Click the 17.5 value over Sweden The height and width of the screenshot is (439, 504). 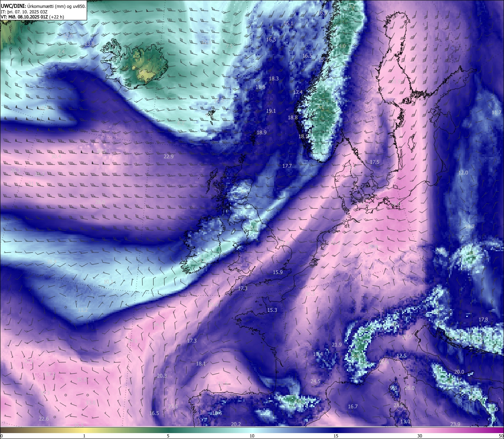(x=374, y=162)
